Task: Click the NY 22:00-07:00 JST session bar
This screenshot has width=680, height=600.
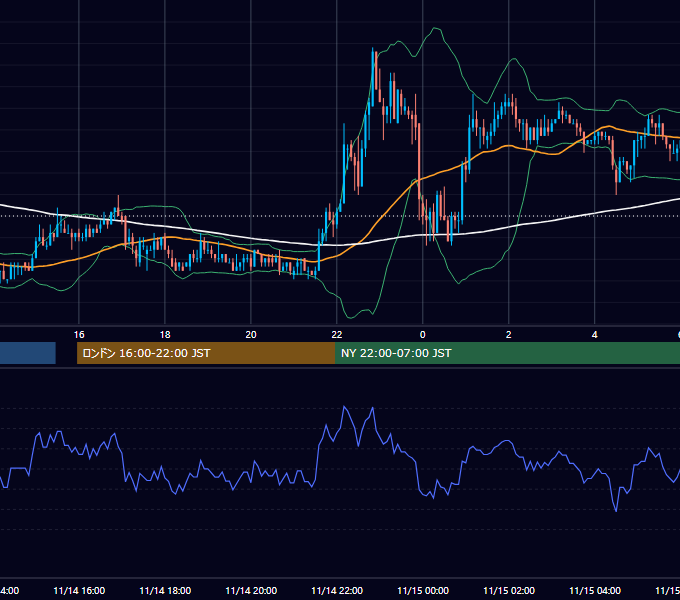Action: (x=507, y=353)
